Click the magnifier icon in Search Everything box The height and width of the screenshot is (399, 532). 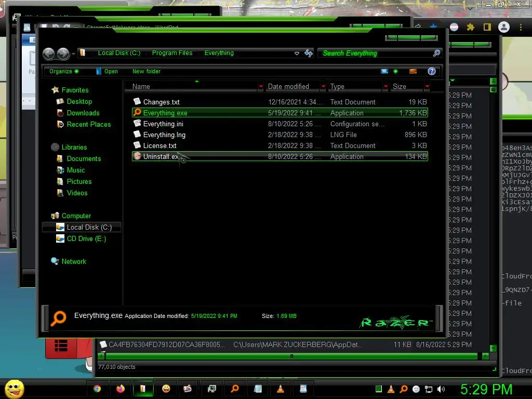click(436, 53)
